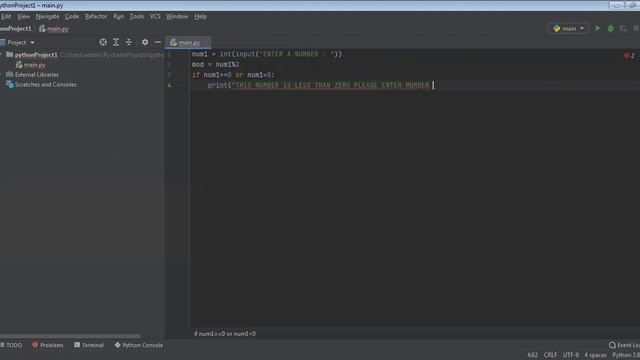Open the Code menu
The width and height of the screenshot is (640, 360).
tap(72, 16)
